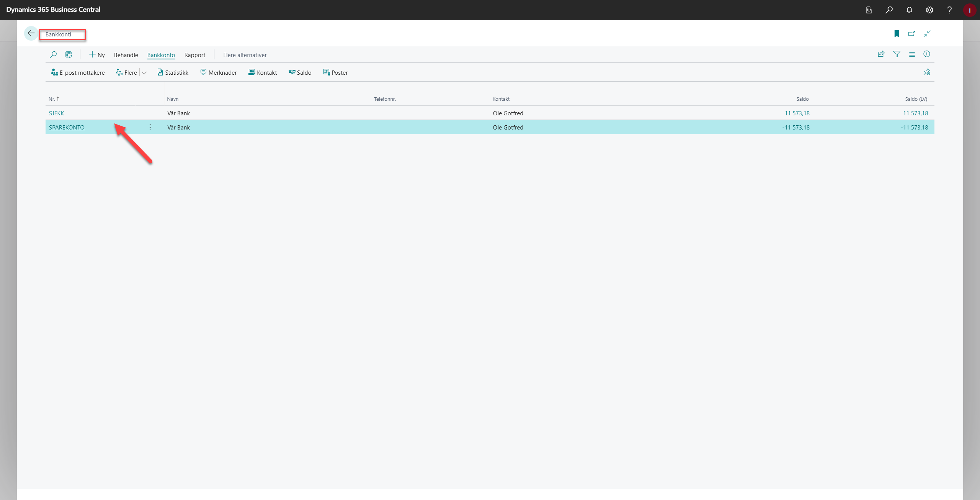
Task: Click the Kontakt column header
Action: [501, 99]
